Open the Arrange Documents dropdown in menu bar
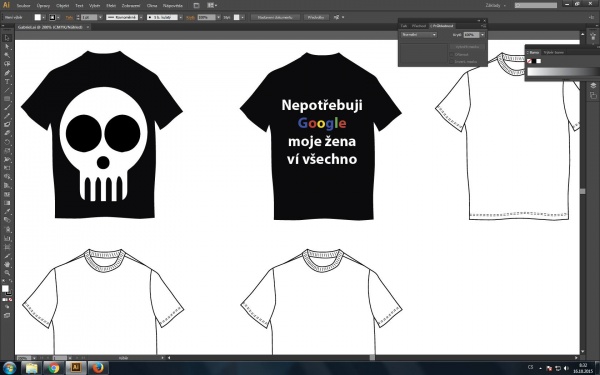 click(x=212, y=5)
